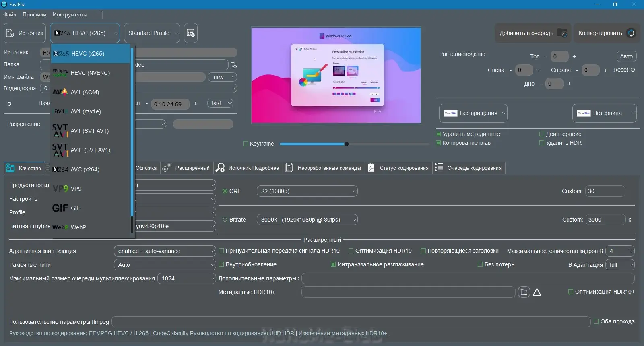The image size is (644, 346).
Task: Open the CodeCalamity UHD HDR guide link
Action: coord(223,333)
